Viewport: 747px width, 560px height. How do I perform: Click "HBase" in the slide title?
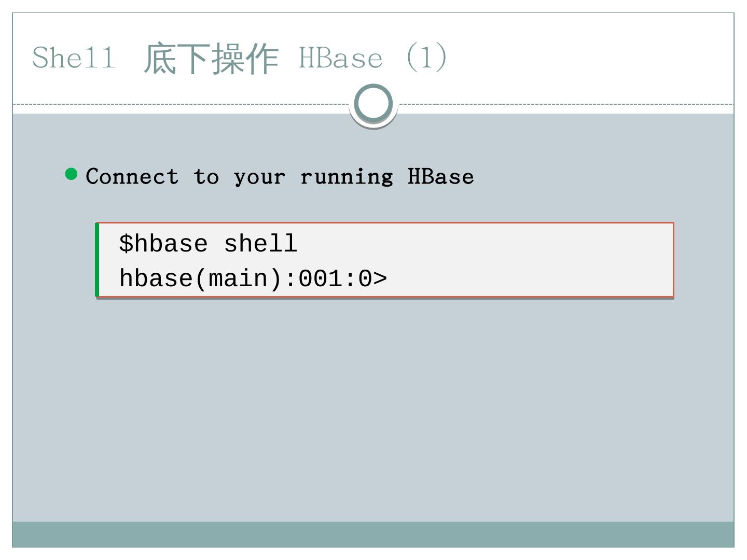341,58
